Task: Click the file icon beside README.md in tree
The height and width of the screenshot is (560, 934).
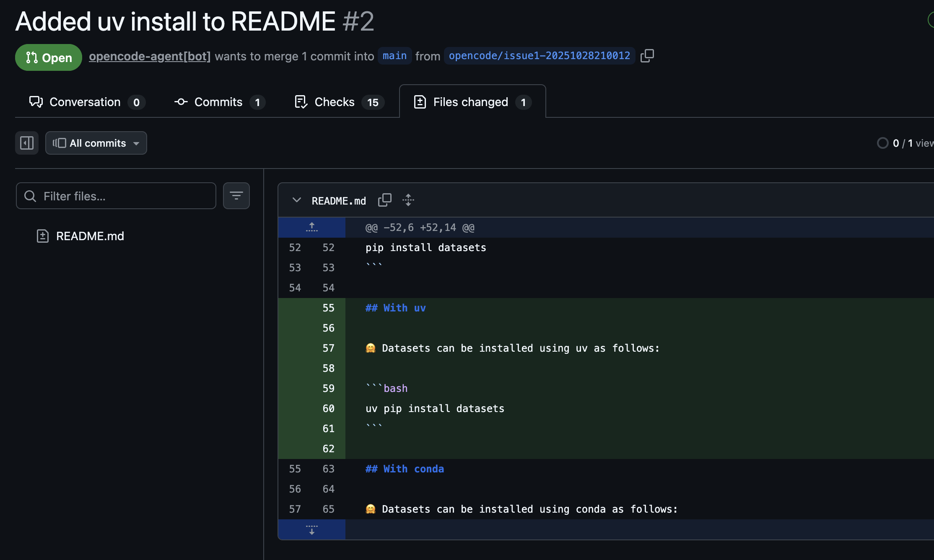Action: pyautogui.click(x=43, y=236)
